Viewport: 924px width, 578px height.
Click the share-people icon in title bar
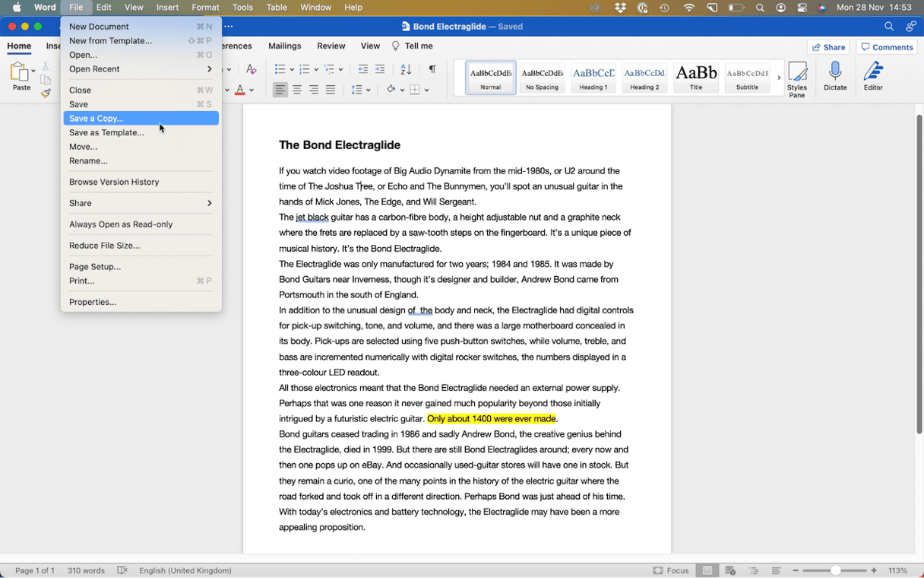911,26
